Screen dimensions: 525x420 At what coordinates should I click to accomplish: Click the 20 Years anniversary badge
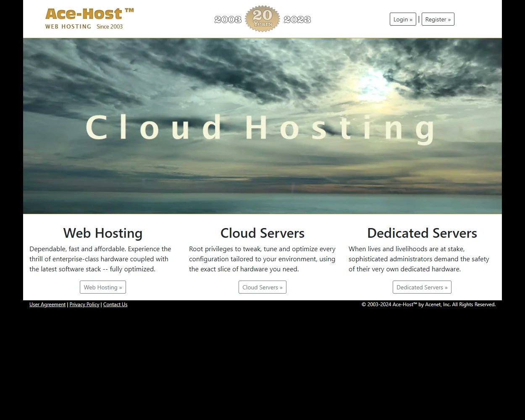click(262, 18)
